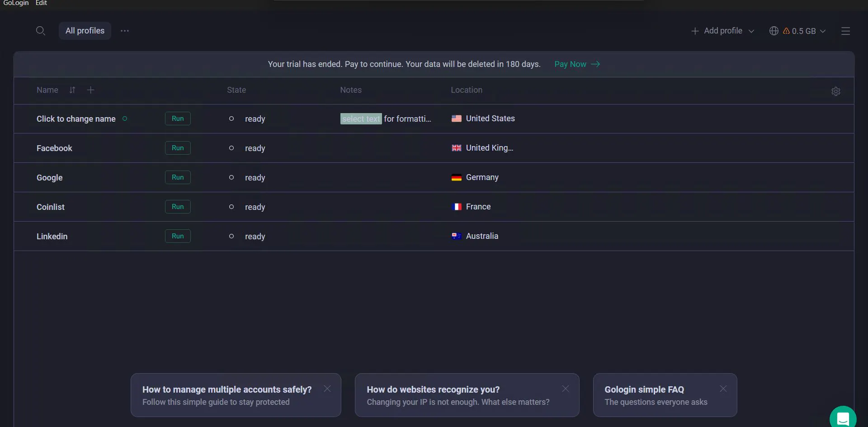The height and width of the screenshot is (427, 868).
Task: Follow the Pay Now link
Action: [577, 64]
